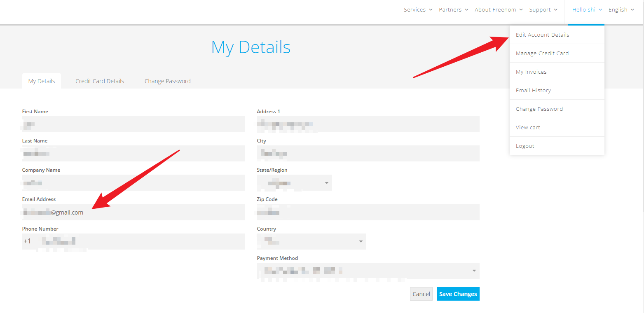Screen dimensions: 644x313
Task: Expand the Payment Method dropdown
Action: coord(368,271)
